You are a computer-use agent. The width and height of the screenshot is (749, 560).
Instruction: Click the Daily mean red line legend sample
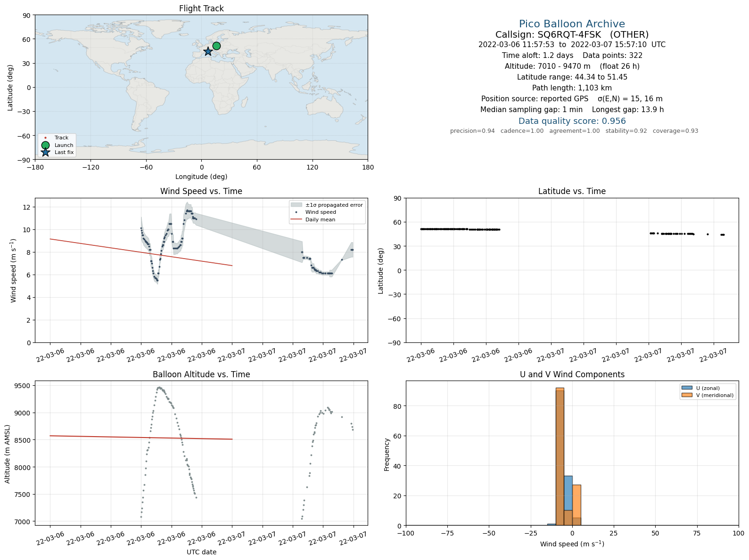[296, 219]
